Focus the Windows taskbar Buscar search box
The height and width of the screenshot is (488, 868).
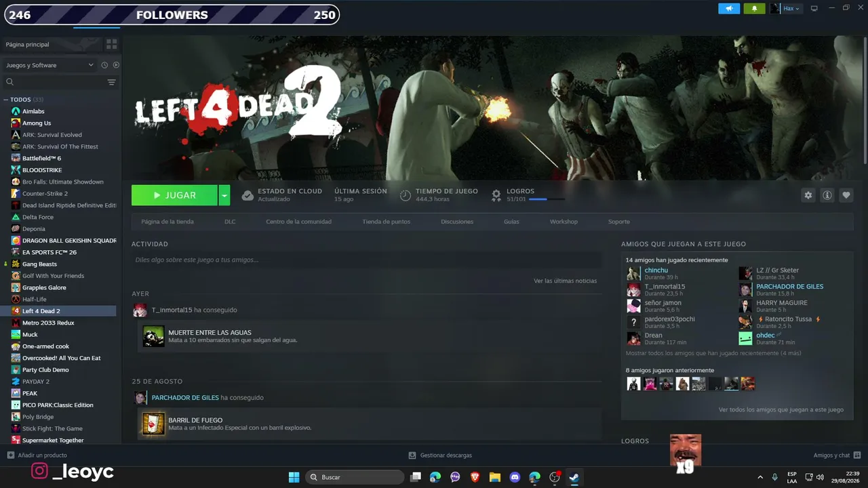point(355,477)
